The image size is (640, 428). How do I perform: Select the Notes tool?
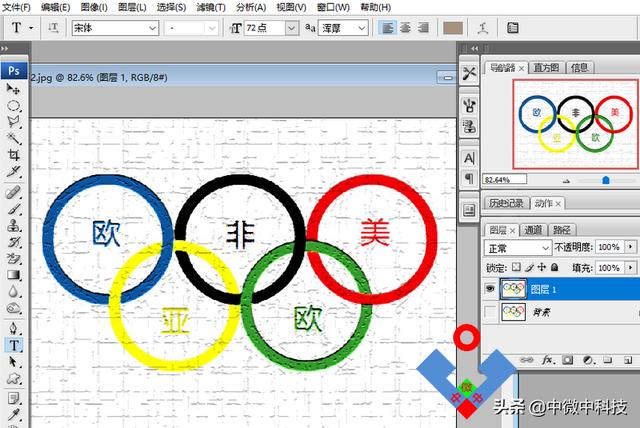(x=13, y=398)
